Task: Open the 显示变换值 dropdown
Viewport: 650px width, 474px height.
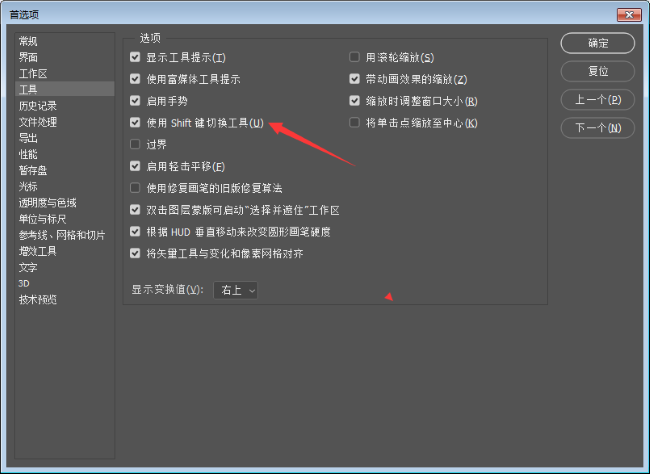Action: tap(235, 290)
